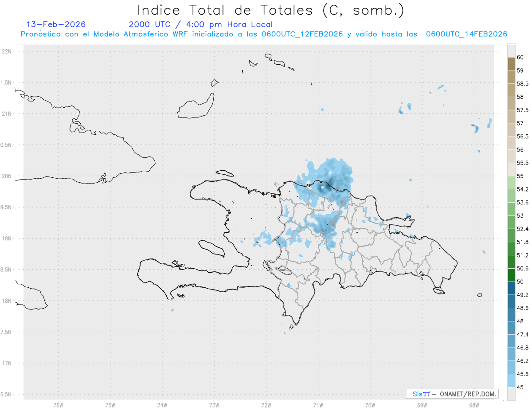532x411 pixels.
Task: Click the legend value 56.5
Action: (x=523, y=137)
